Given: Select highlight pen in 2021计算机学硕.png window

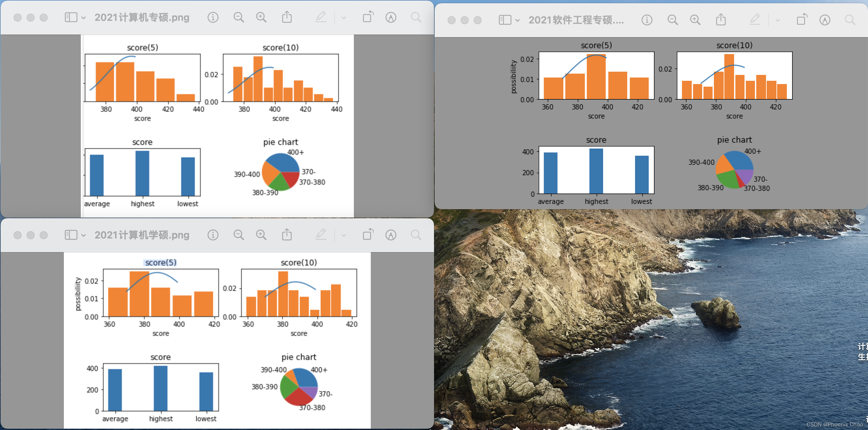Looking at the screenshot, I should tap(321, 235).
